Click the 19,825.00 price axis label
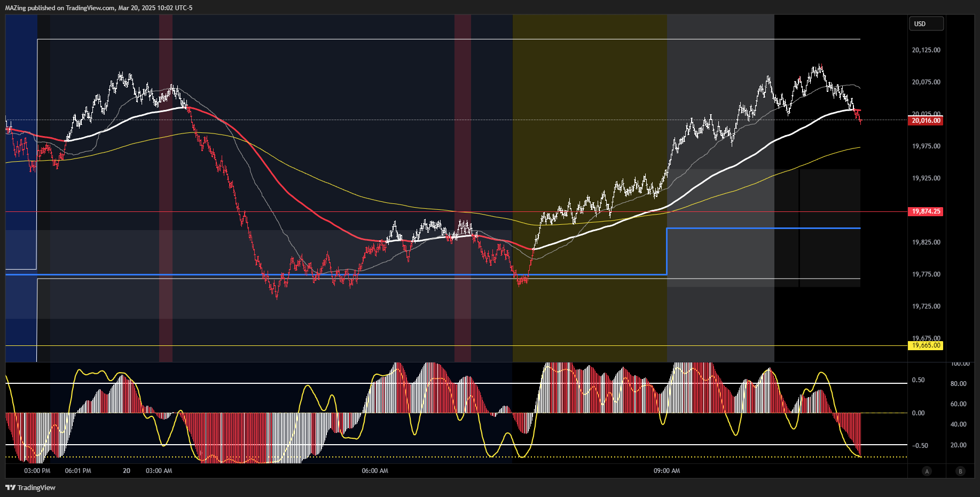980x497 pixels. 926,242
